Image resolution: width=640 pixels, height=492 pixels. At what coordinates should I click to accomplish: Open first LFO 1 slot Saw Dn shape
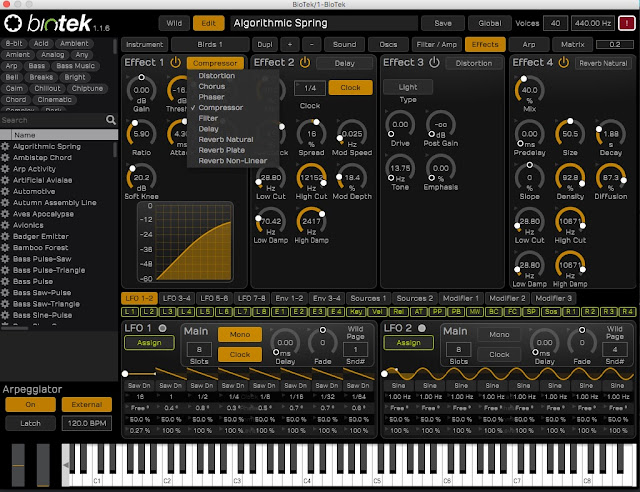click(139, 385)
